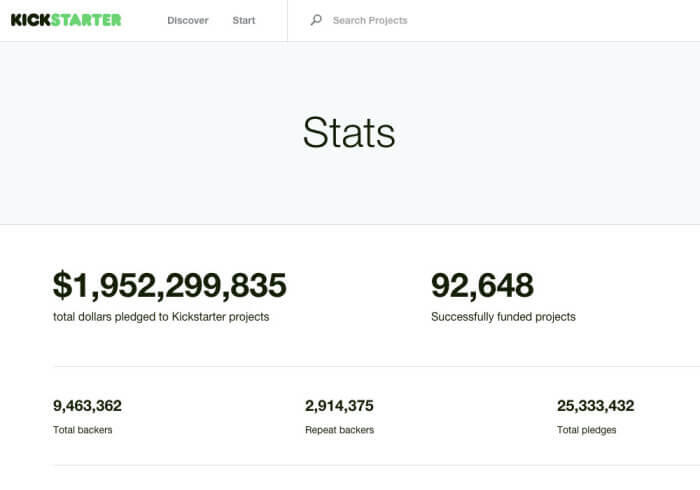This screenshot has height=490, width=700.
Task: Click the Repeat backers label
Action: (339, 430)
